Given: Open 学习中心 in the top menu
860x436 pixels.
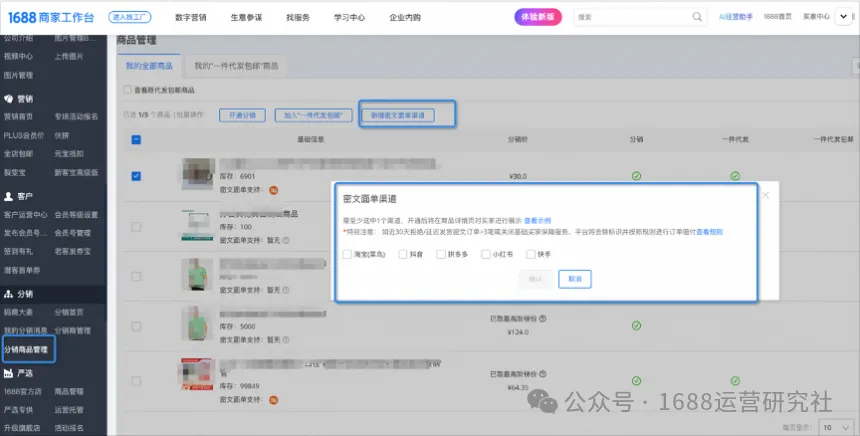Looking at the screenshot, I should tap(349, 18).
